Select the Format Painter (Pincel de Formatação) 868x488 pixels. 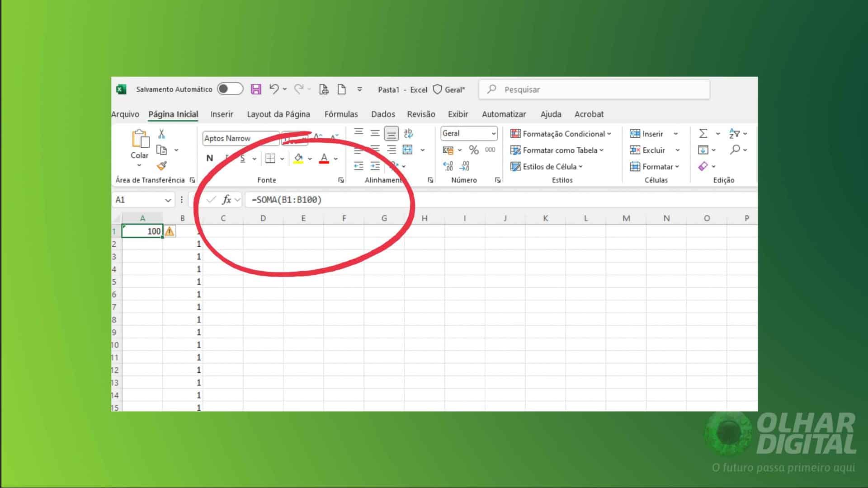point(161,165)
